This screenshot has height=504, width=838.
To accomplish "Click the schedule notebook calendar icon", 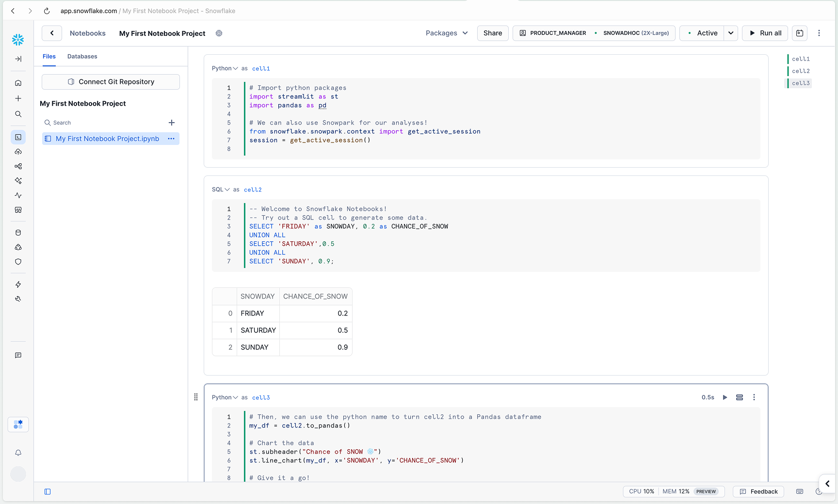I will point(800,33).
